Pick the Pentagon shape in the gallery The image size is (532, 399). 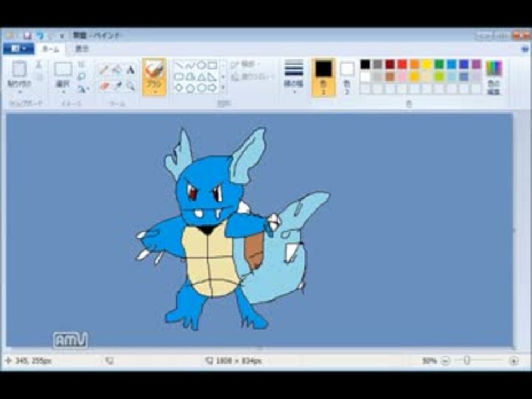click(x=190, y=88)
